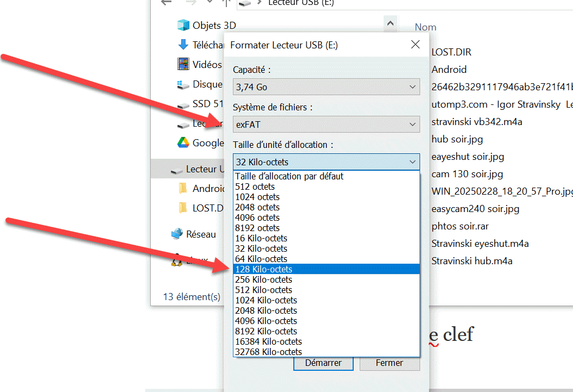Select the Google Drive icon in sidebar
The image size is (573, 392).
[183, 143]
